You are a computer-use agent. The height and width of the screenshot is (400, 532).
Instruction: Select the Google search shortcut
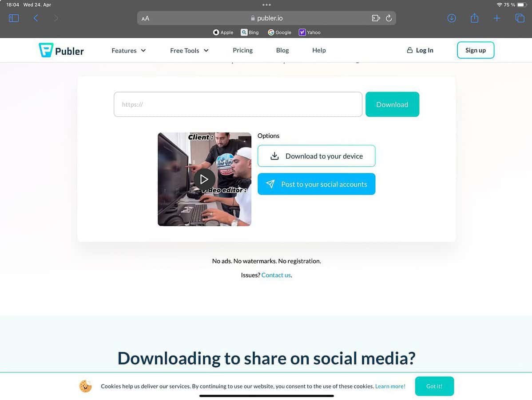click(x=279, y=32)
